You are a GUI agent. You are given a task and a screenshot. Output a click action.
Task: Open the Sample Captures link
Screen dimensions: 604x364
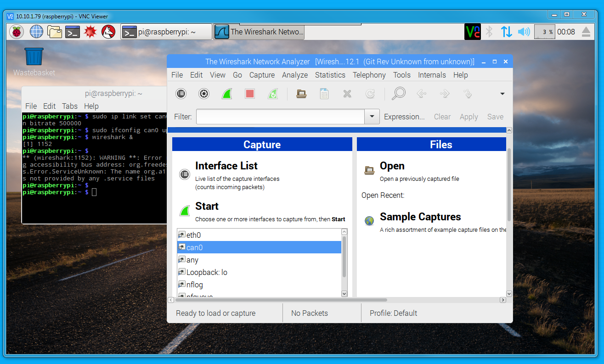(x=420, y=217)
